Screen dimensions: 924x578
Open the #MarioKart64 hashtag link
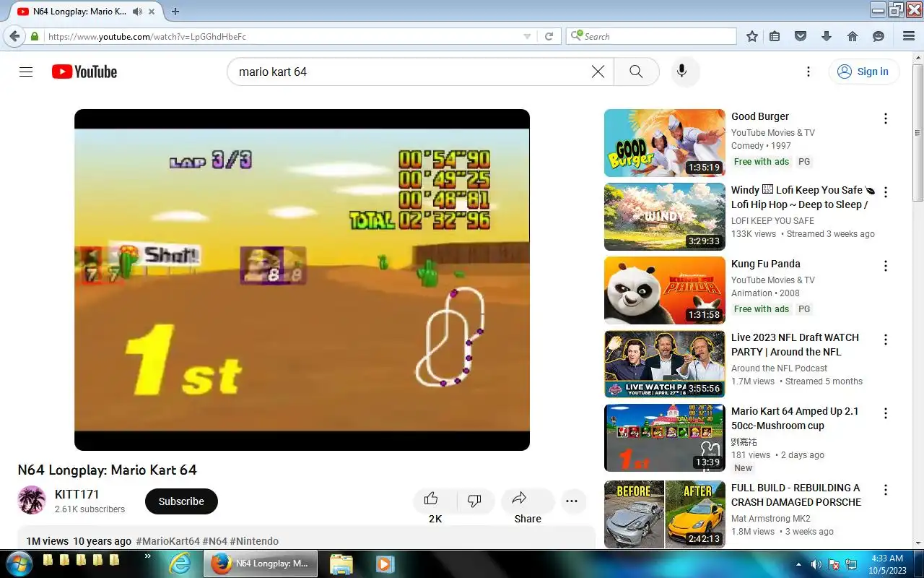[167, 541]
